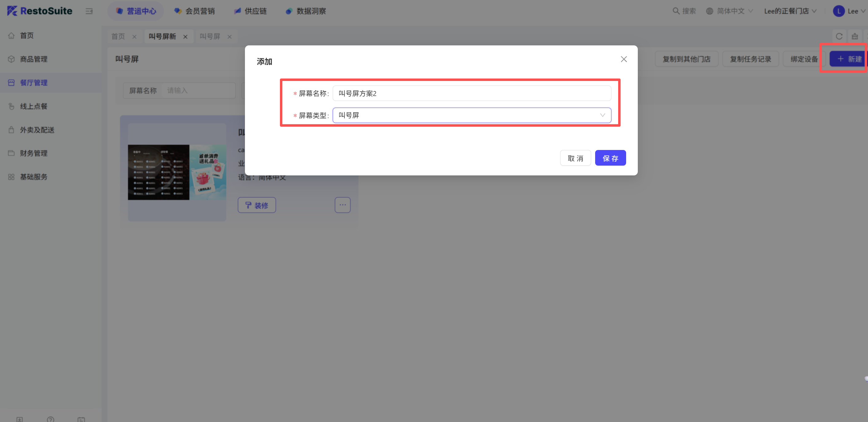Click the 取消 button
This screenshot has height=422, width=868.
click(575, 158)
